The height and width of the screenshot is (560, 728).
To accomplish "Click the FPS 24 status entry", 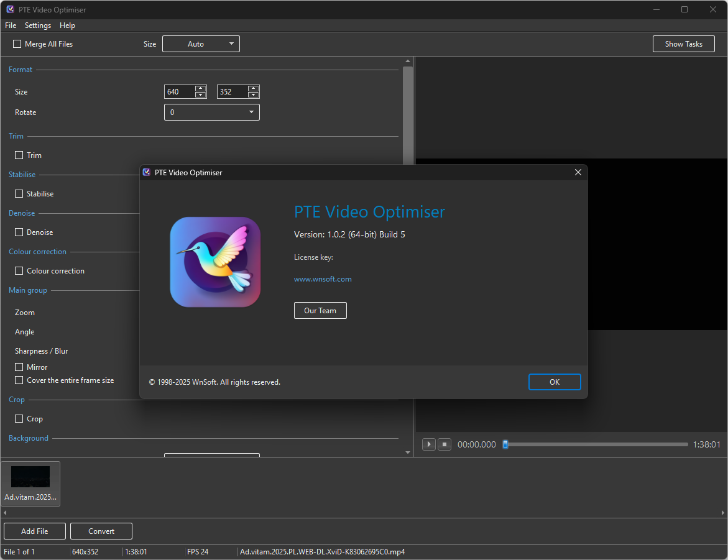I will click(x=198, y=552).
